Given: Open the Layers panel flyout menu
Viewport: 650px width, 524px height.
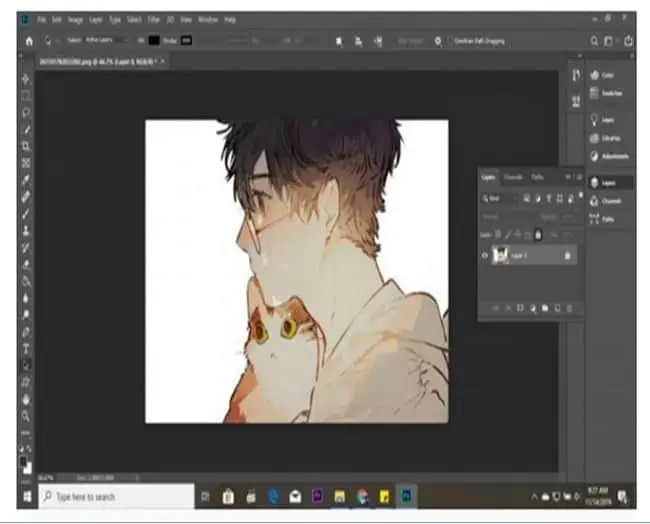Looking at the screenshot, I should coord(579,177).
